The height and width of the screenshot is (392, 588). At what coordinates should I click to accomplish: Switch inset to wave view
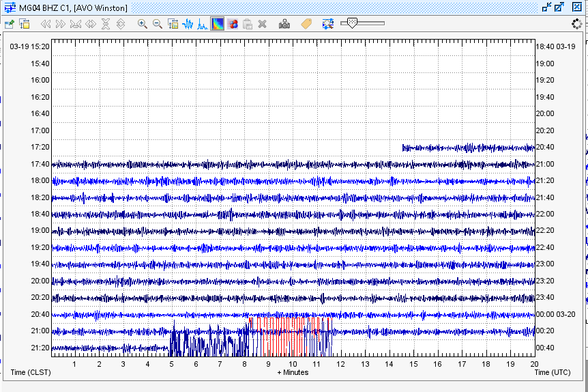pyautogui.click(x=188, y=25)
